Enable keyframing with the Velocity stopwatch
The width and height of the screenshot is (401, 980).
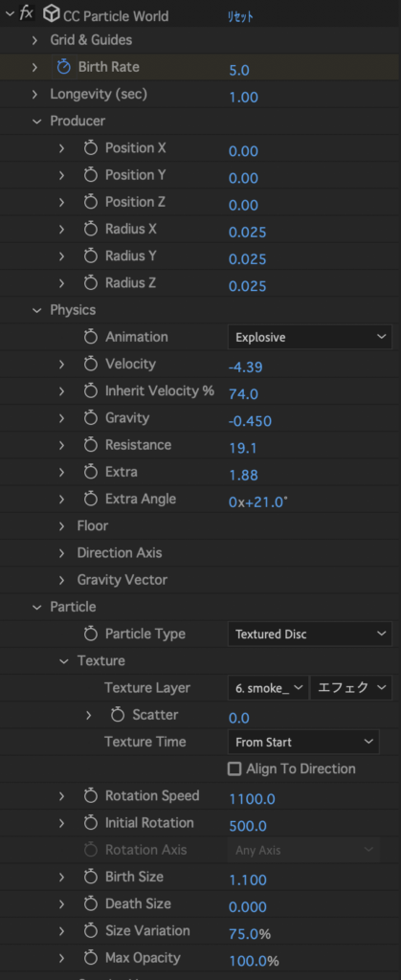point(91,365)
